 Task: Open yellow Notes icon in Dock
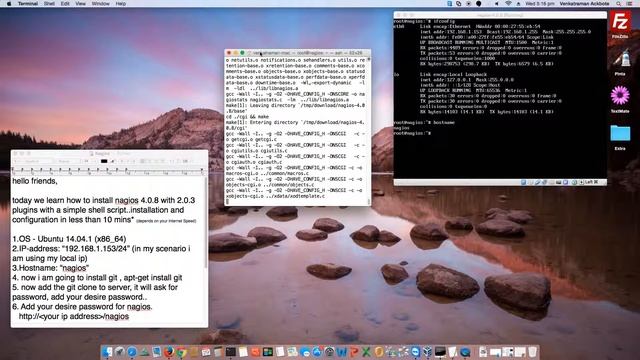pos(243,352)
